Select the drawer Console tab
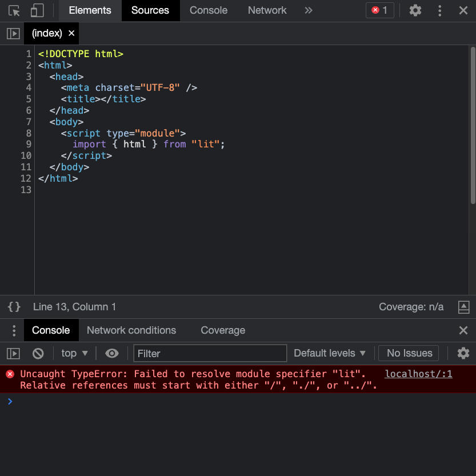This screenshot has height=476, width=476. coord(51,330)
